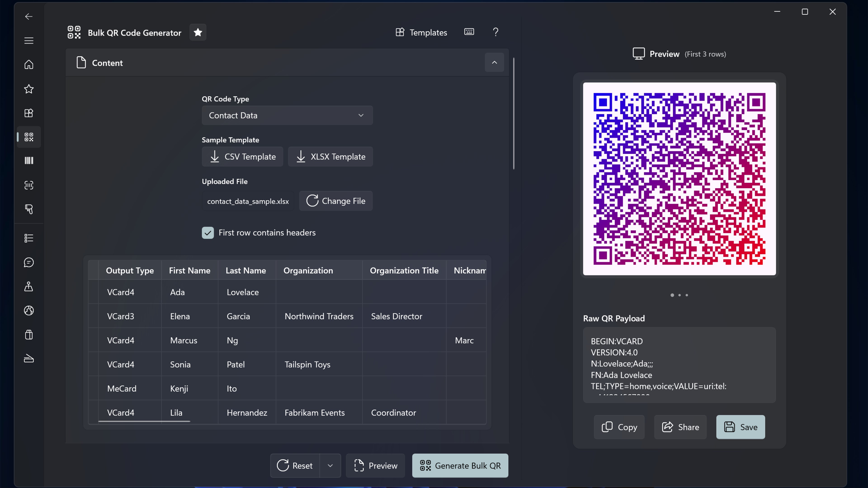
Task: Star the Bulk QR Code Generator favorite toggle
Action: pos(198,32)
